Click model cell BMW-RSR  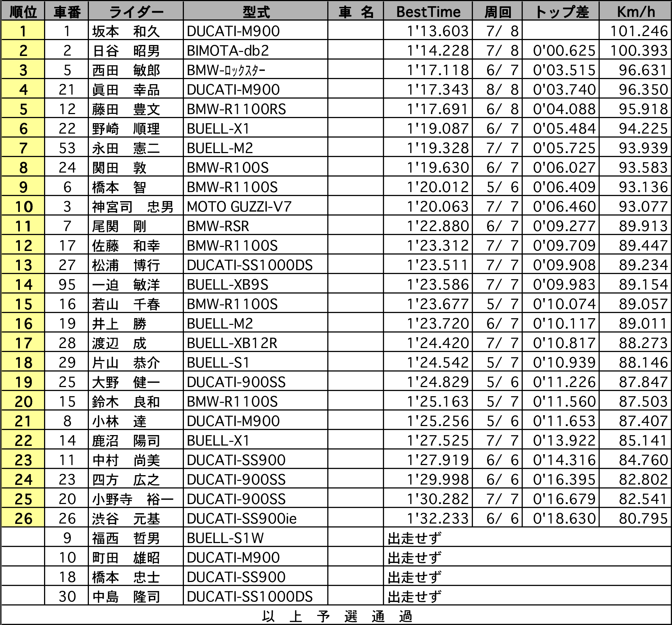click(x=218, y=226)
